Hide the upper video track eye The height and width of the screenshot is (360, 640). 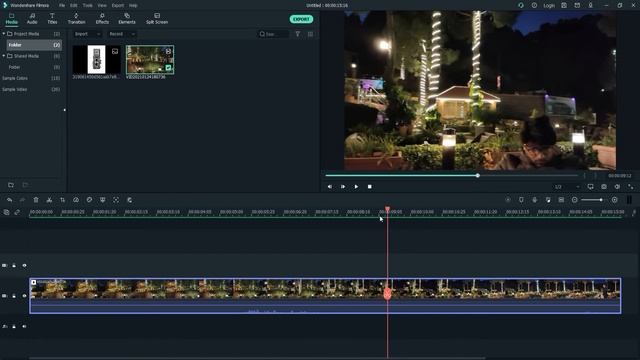[24, 266]
